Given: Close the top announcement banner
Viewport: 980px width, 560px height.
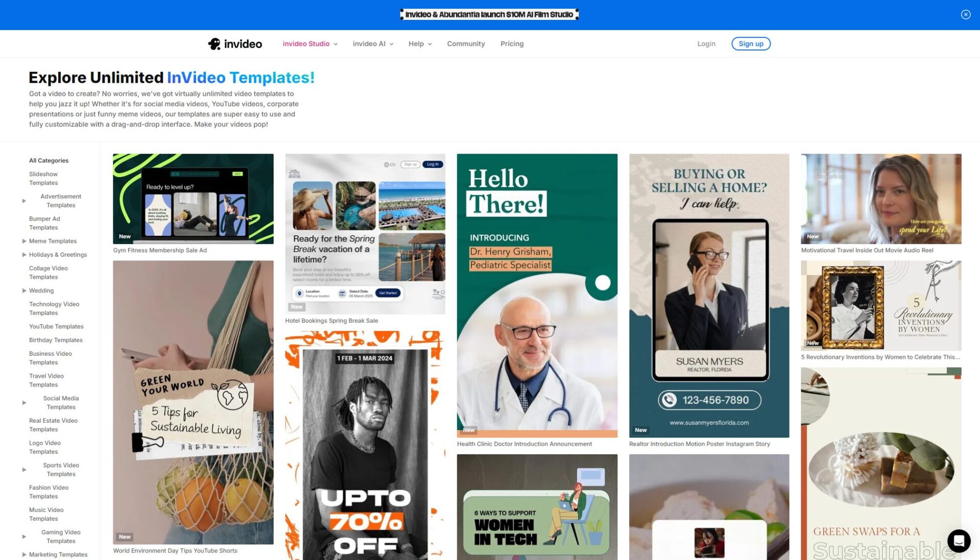Looking at the screenshot, I should tap(965, 14).
